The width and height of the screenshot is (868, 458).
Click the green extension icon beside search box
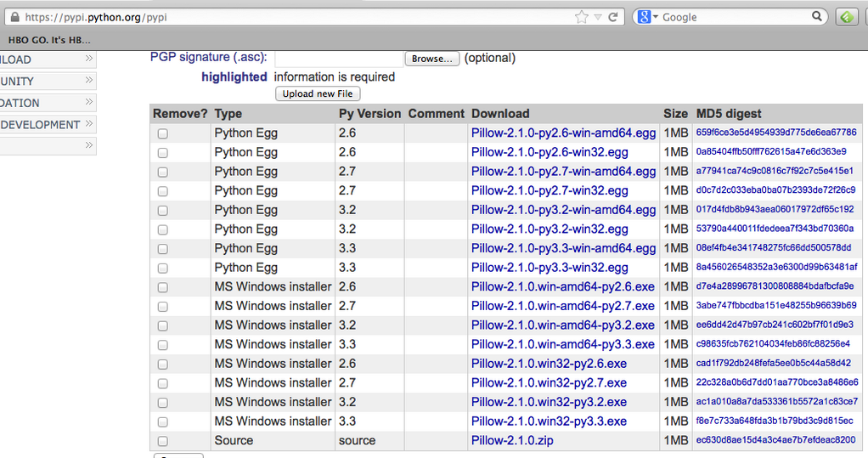click(x=847, y=17)
